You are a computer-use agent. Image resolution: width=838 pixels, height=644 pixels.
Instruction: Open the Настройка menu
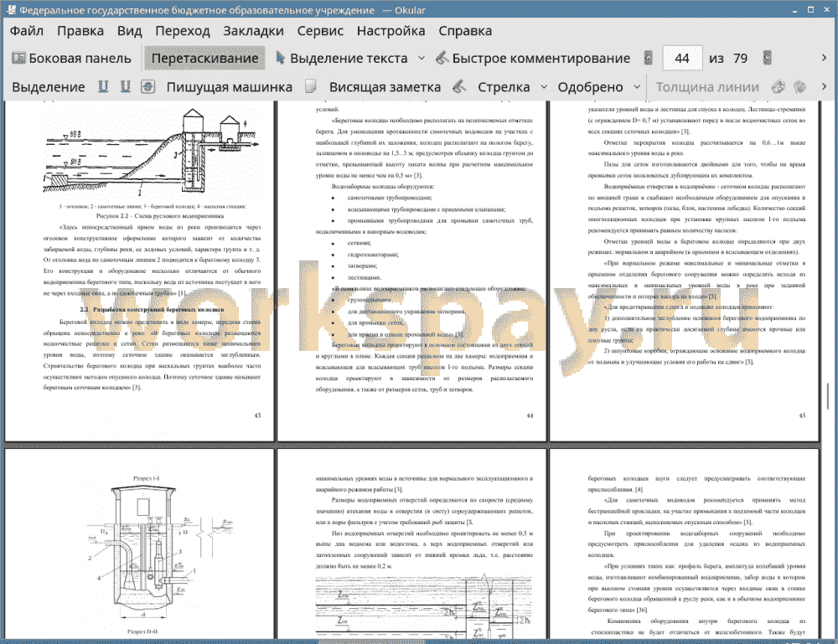pyautogui.click(x=391, y=31)
